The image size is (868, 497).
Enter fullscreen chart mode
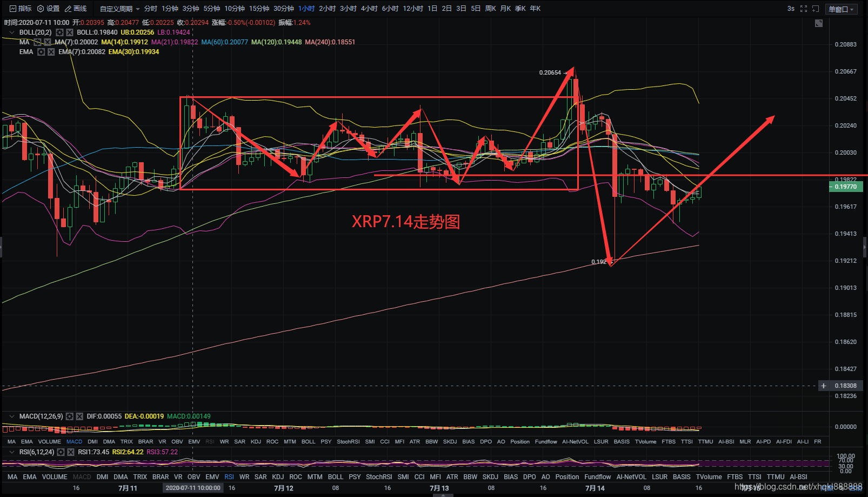pos(804,9)
